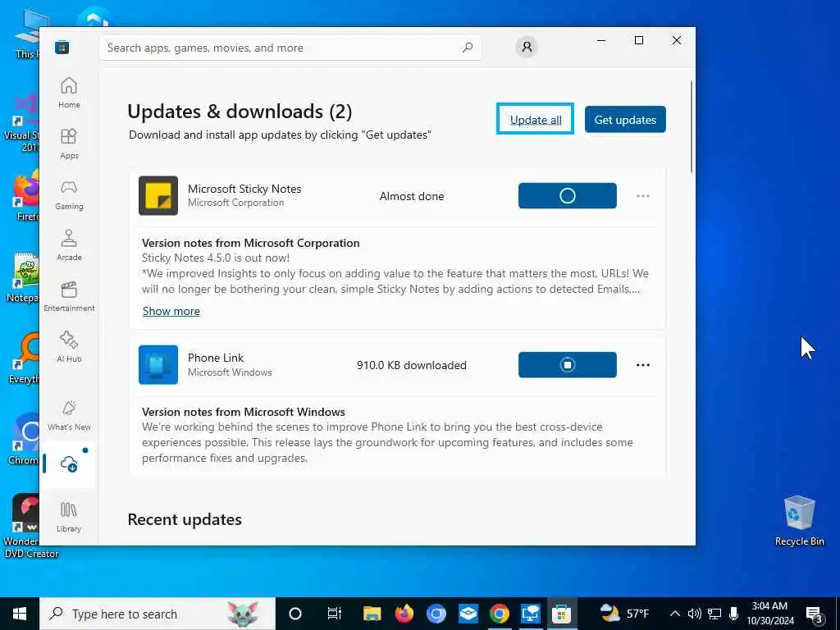840x630 pixels.
Task: Click the '910.0 KB downloaded' status text
Action: [412, 365]
